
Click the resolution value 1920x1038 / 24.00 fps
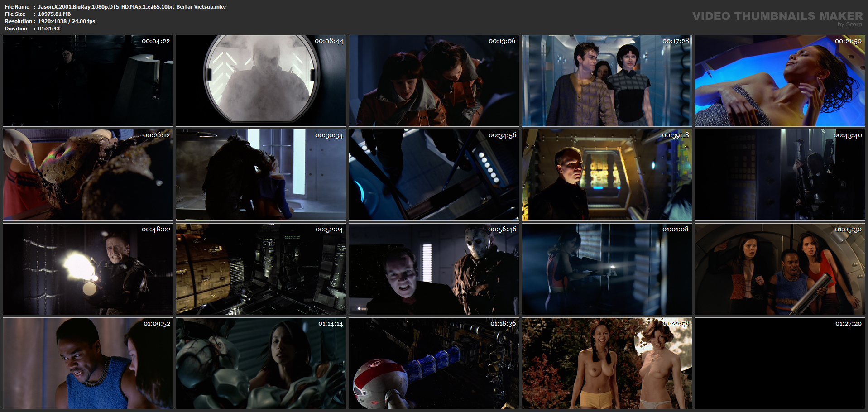tap(67, 21)
